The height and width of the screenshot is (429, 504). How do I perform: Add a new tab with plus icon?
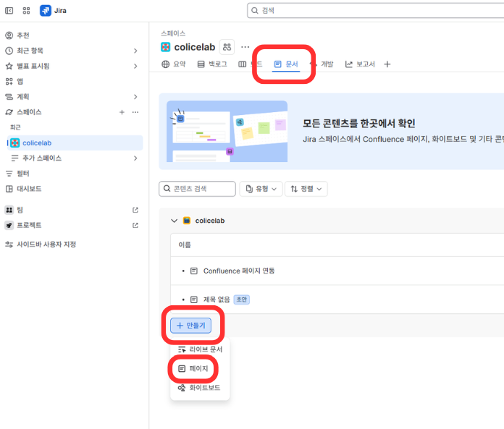click(x=387, y=64)
